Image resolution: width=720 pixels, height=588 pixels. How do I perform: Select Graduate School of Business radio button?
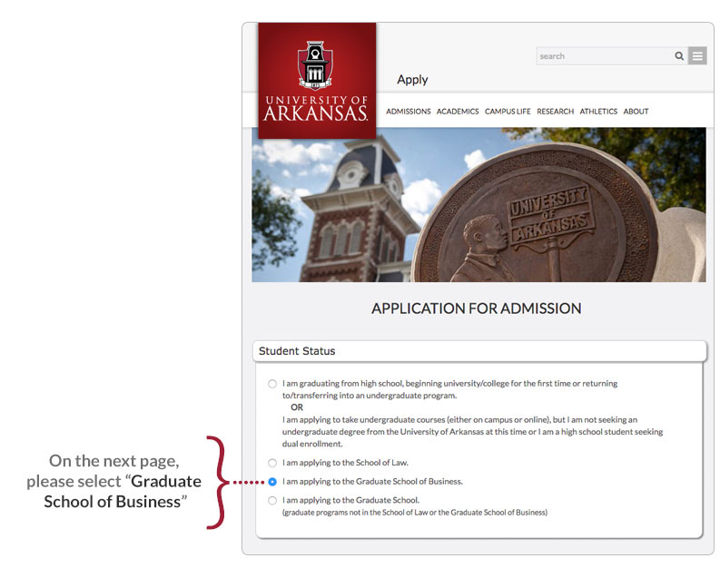pos(272,482)
